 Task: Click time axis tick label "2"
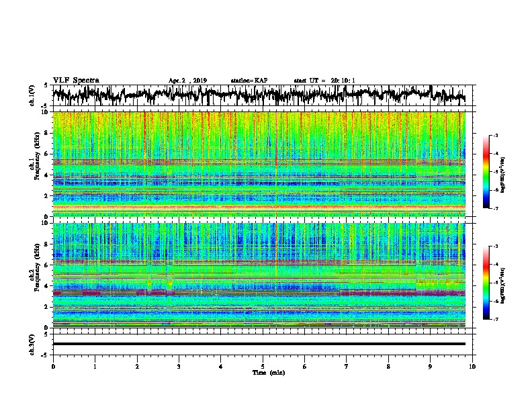[137, 367]
